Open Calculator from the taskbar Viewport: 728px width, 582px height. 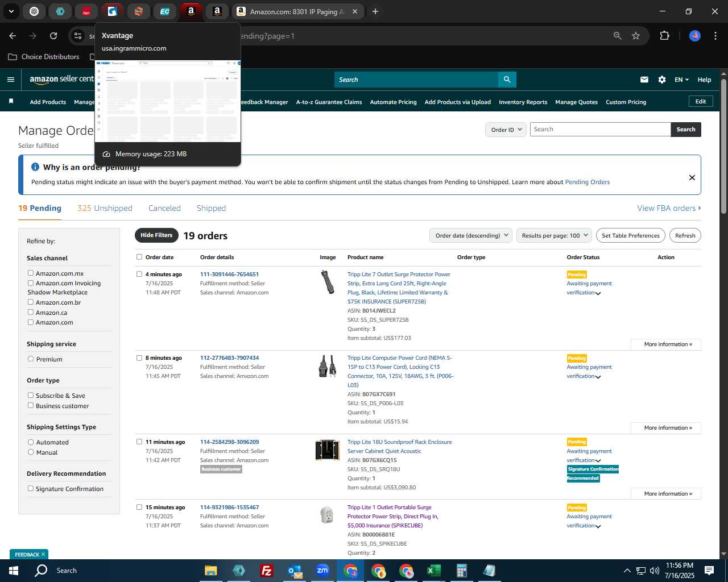tap(461, 571)
